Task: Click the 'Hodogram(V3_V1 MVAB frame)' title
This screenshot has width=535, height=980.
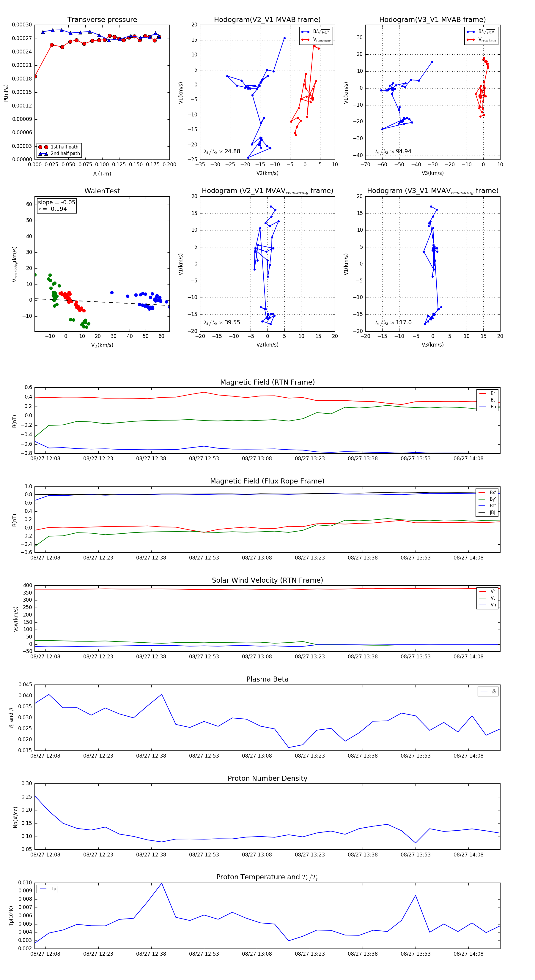Action: click(432, 20)
